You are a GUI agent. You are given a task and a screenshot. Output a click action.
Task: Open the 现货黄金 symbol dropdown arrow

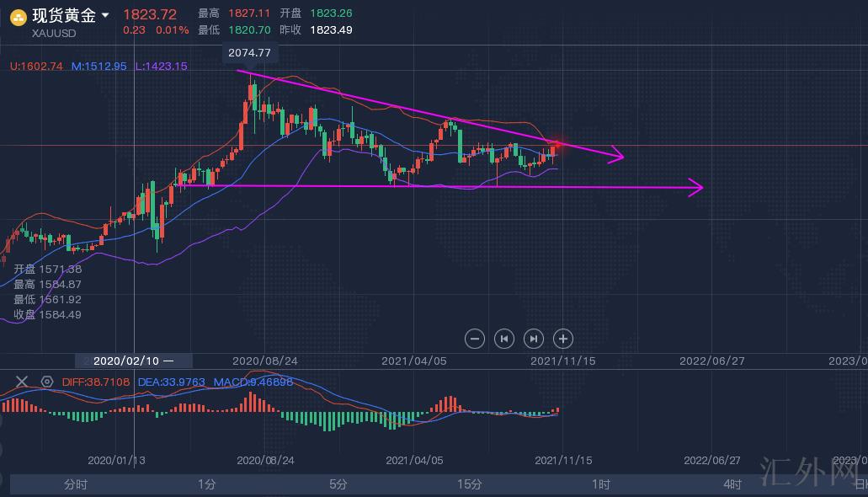tap(105, 15)
